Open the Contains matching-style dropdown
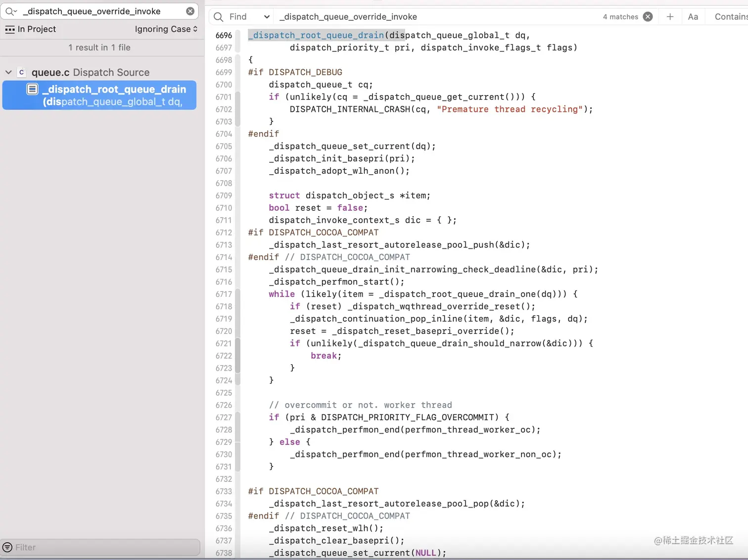 click(732, 16)
